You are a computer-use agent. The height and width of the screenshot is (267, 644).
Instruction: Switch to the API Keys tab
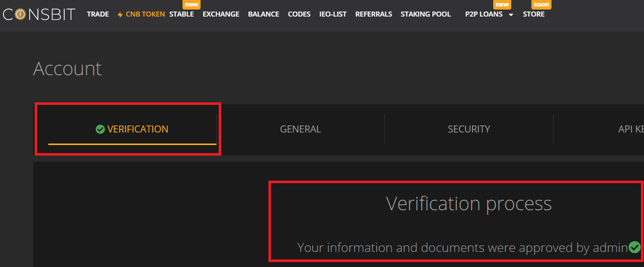(x=631, y=129)
